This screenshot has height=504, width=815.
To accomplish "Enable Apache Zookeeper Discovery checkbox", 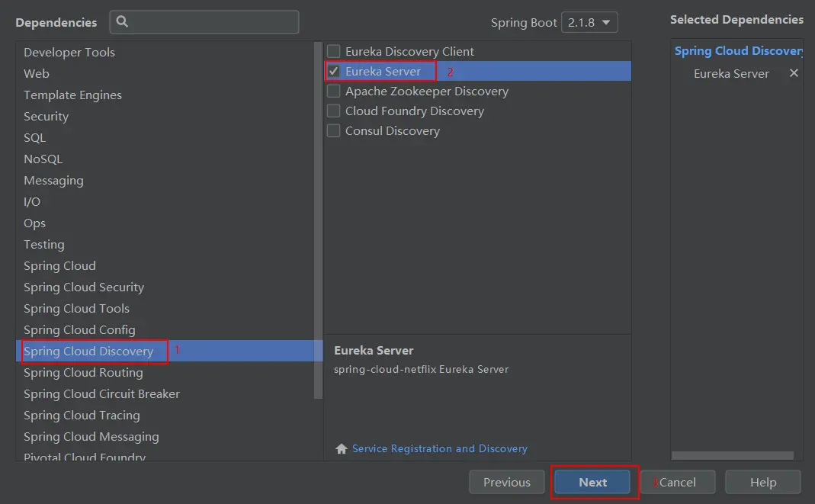I will (x=334, y=91).
